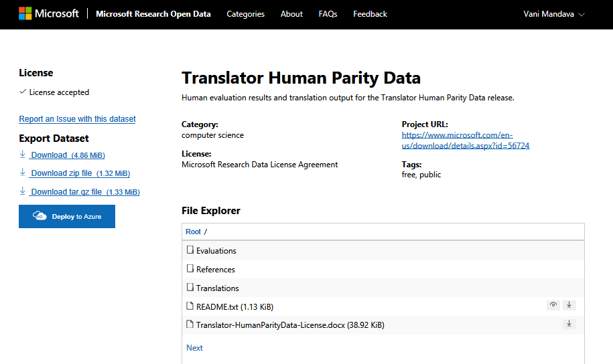613x364 pixels.
Task: Click the README.txt file icon
Action: [x=190, y=306]
